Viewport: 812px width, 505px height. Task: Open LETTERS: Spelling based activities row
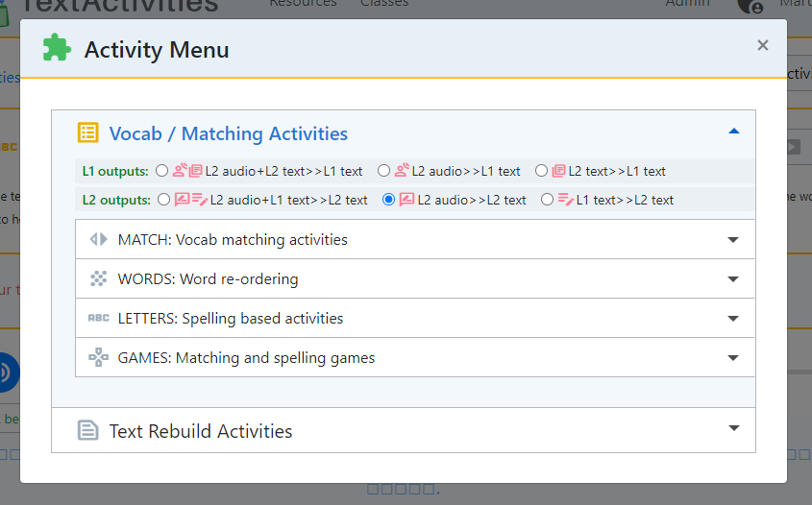point(415,318)
